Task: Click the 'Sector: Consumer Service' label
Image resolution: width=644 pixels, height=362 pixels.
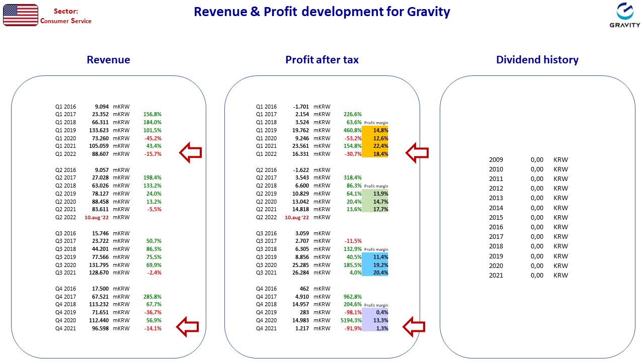Action: (x=66, y=16)
